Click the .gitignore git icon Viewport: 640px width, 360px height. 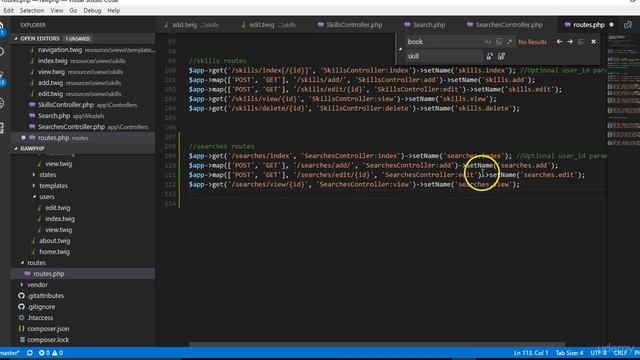[x=22, y=307]
